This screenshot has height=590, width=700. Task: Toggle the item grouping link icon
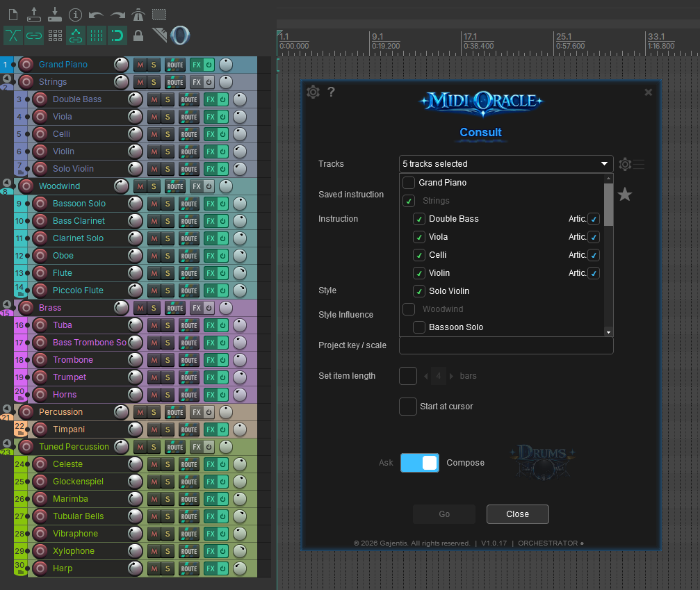point(34,35)
